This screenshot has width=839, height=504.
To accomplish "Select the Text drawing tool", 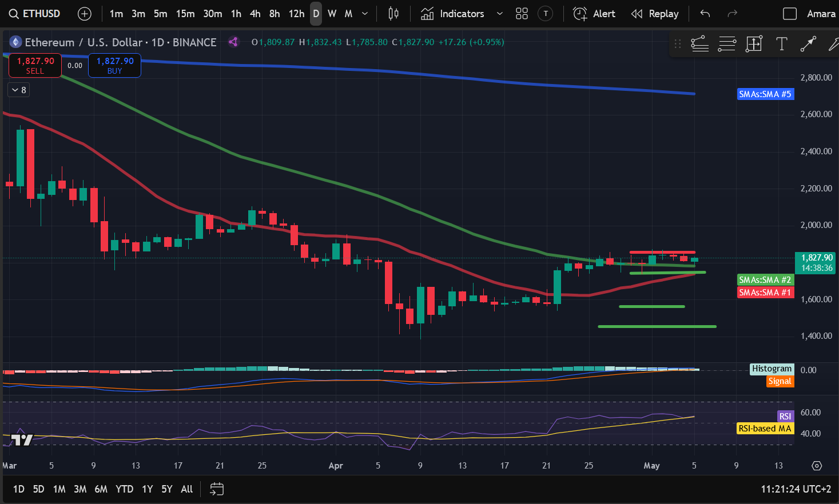I will [781, 44].
